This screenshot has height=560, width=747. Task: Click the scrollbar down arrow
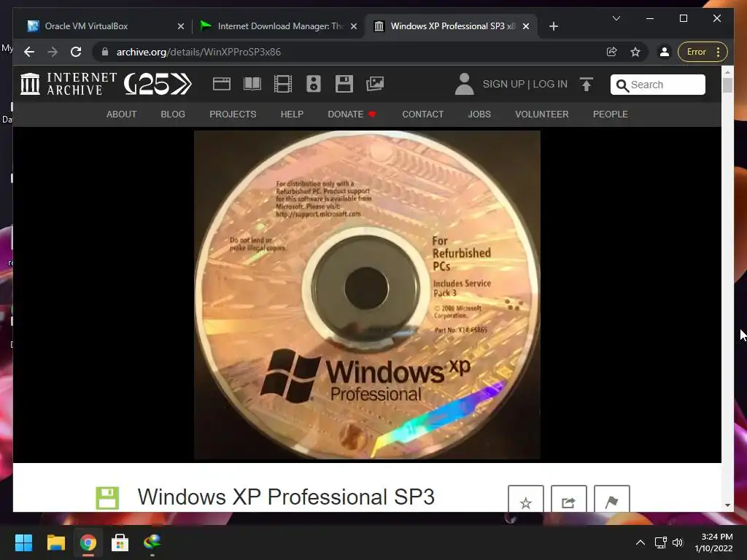pos(727,505)
